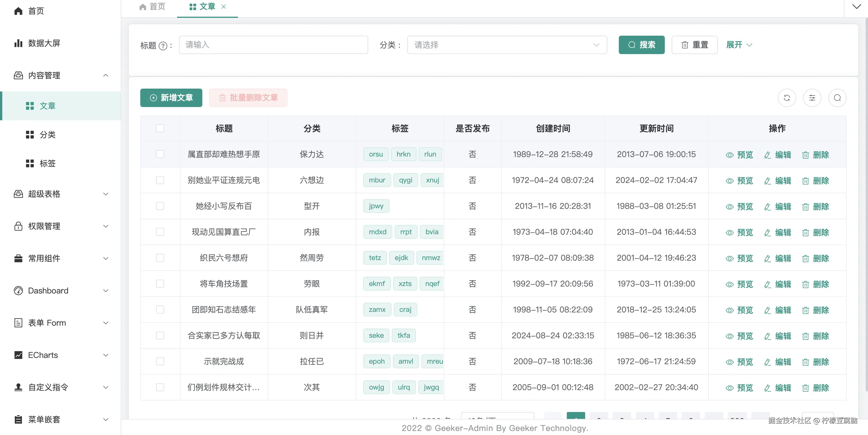The image size is (868, 435).
Task: Open the Dashboard sidebar entry
Action: tap(47, 290)
